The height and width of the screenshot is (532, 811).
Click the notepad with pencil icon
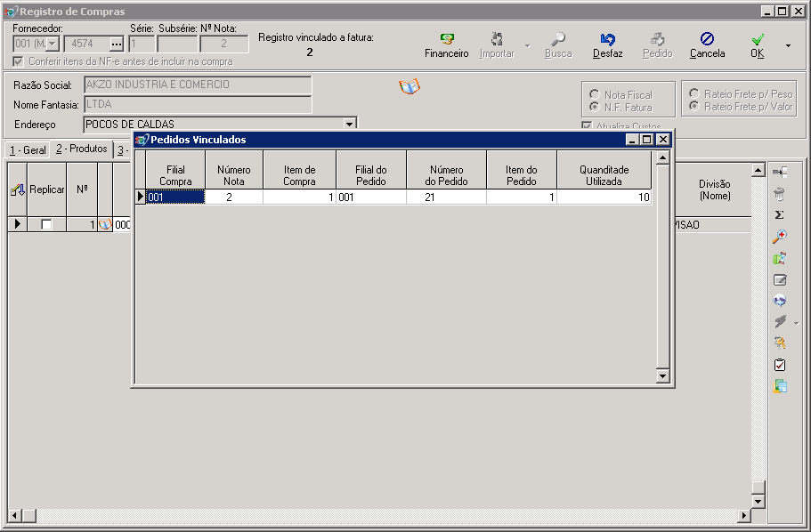(x=780, y=279)
